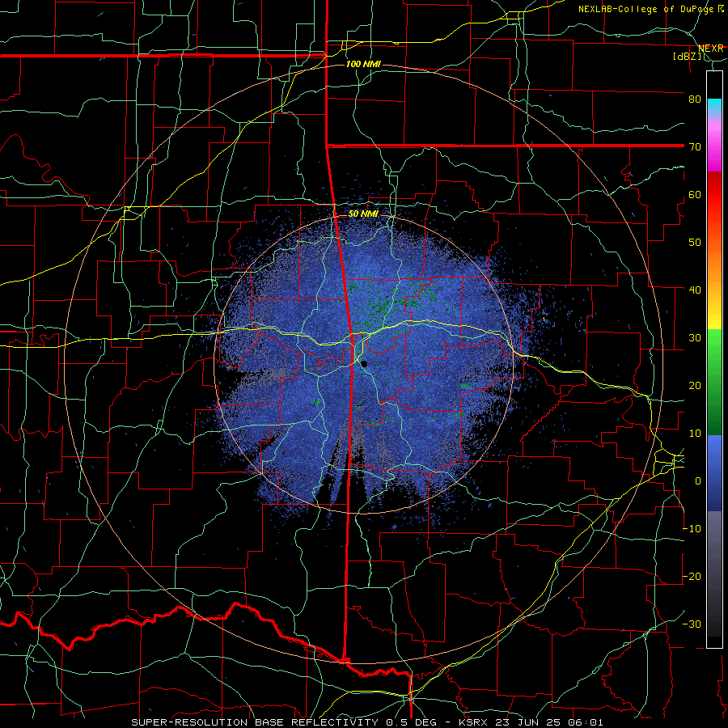Click the KSRX station identifier in caption
The width and height of the screenshot is (728, 728).
click(473, 722)
